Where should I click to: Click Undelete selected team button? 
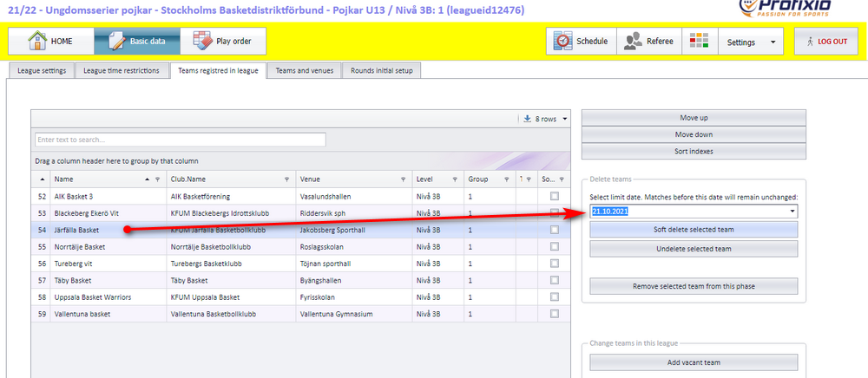[x=694, y=249]
